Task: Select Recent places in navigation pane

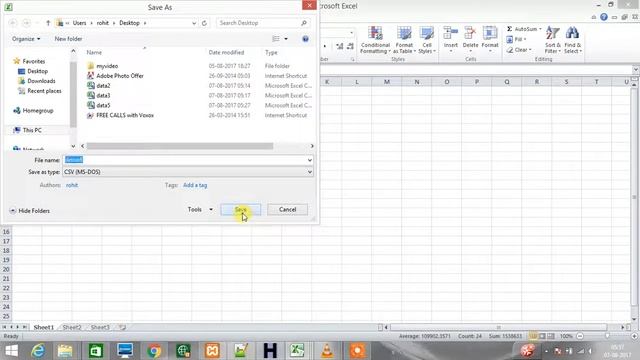Action: point(44,91)
